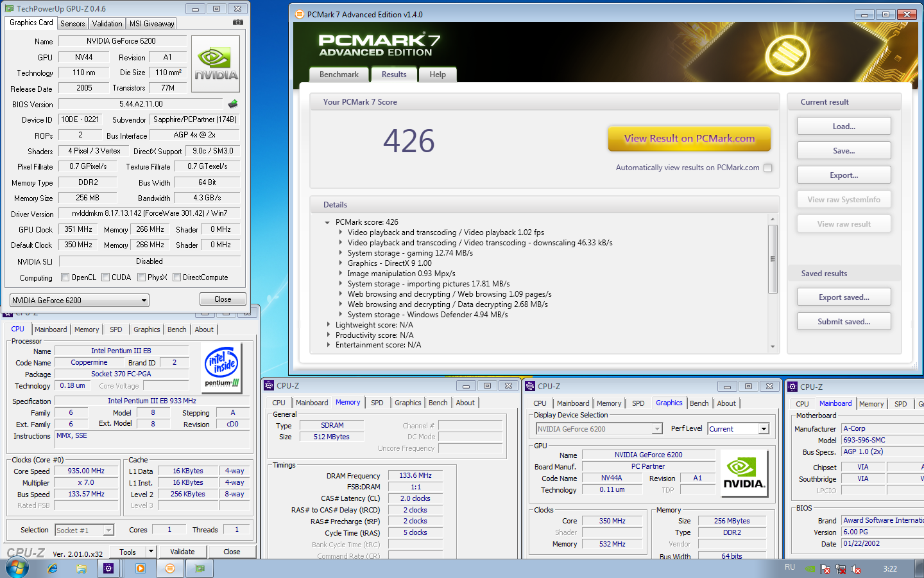Open the Socket #1 selection dropdown

(x=84, y=530)
